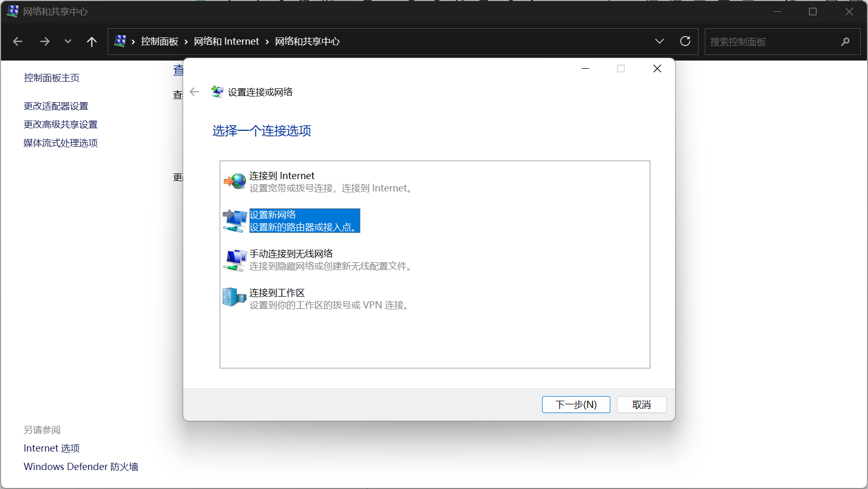Click the Set up new network icon
The width and height of the screenshot is (868, 489).
[235, 221]
